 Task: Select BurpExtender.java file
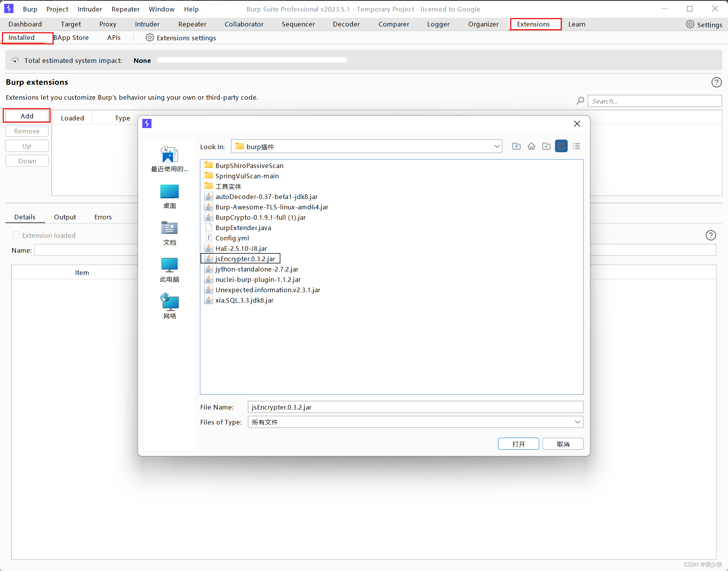pyautogui.click(x=238, y=227)
